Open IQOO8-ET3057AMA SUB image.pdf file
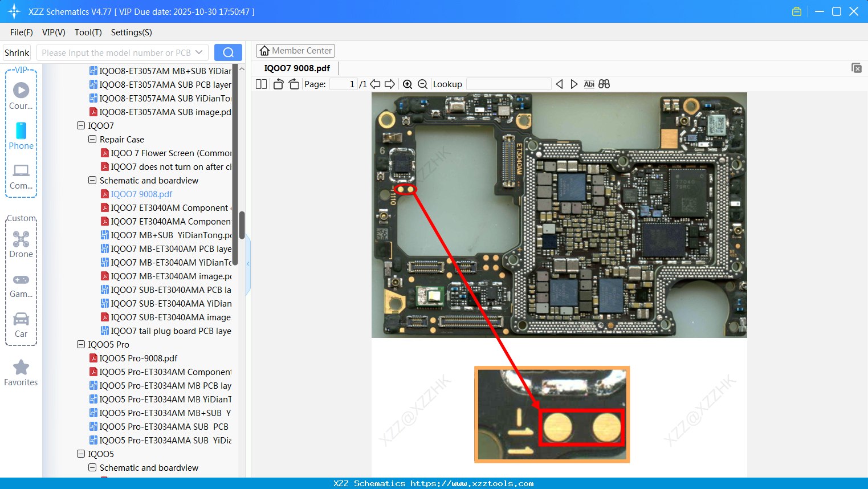This screenshot has height=489, width=868. pos(160,112)
